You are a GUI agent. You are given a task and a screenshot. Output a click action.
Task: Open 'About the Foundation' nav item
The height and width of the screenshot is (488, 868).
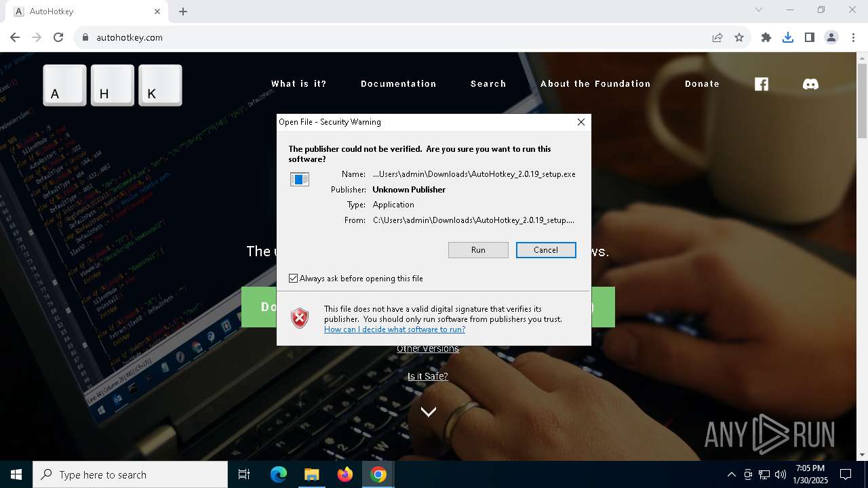pos(595,84)
